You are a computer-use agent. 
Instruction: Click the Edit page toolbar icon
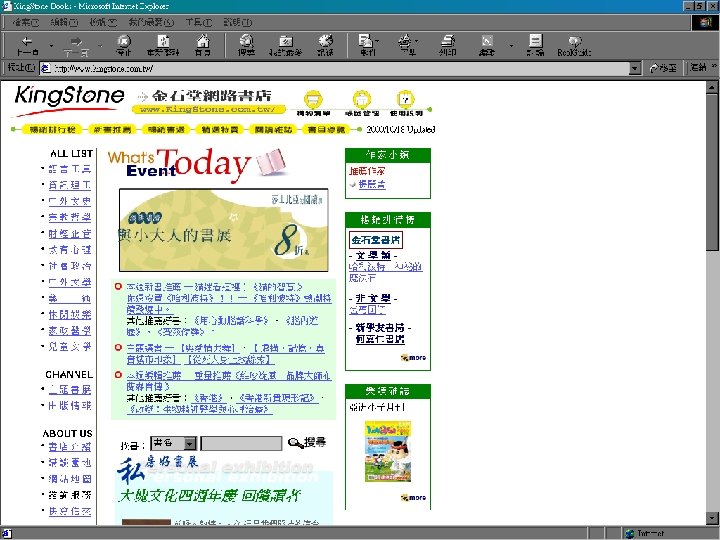[487, 45]
